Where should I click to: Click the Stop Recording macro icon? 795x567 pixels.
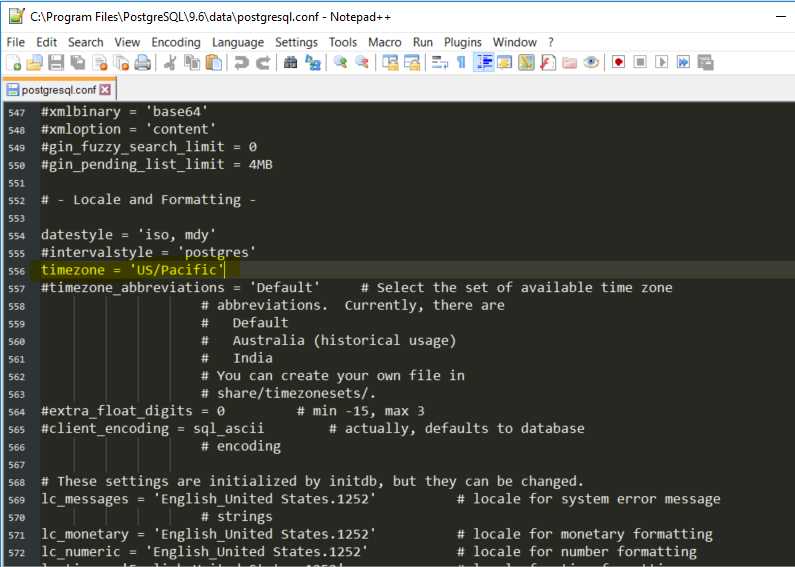pyautogui.click(x=640, y=62)
